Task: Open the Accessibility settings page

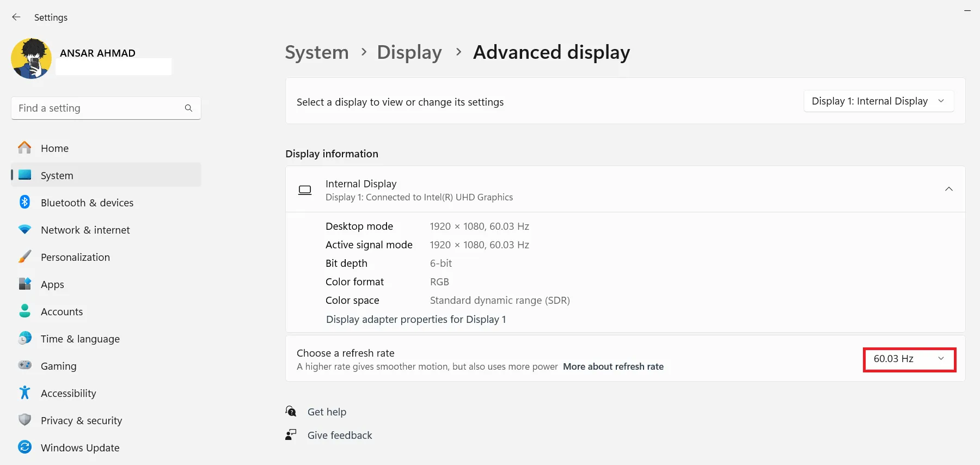Action: coord(68,393)
